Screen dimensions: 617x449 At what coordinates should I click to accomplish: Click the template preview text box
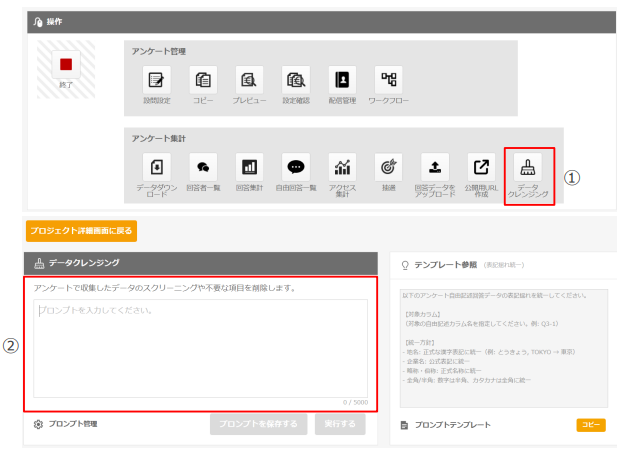[x=504, y=349]
